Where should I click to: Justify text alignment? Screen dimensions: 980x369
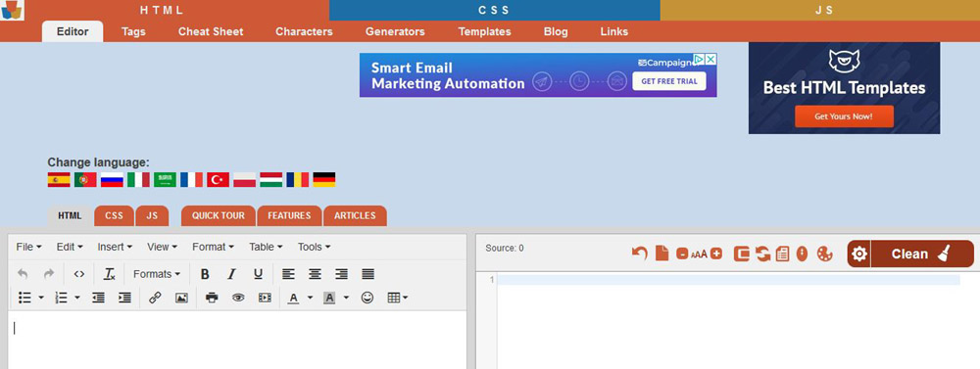pyautogui.click(x=368, y=274)
